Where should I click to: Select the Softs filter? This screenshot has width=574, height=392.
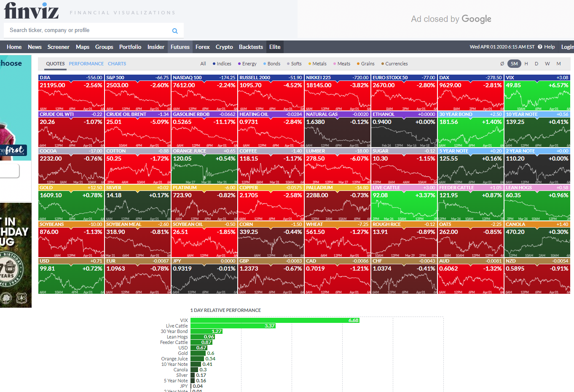(294, 64)
